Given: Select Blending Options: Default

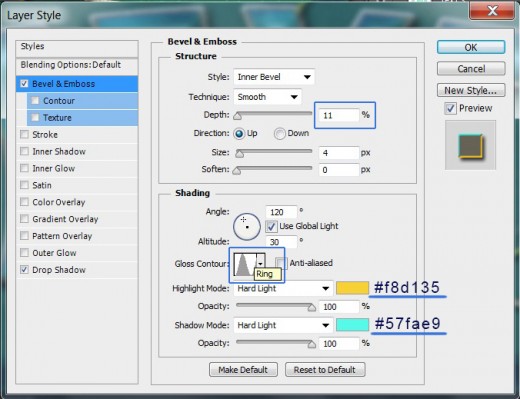Looking at the screenshot, I should 77,66.
